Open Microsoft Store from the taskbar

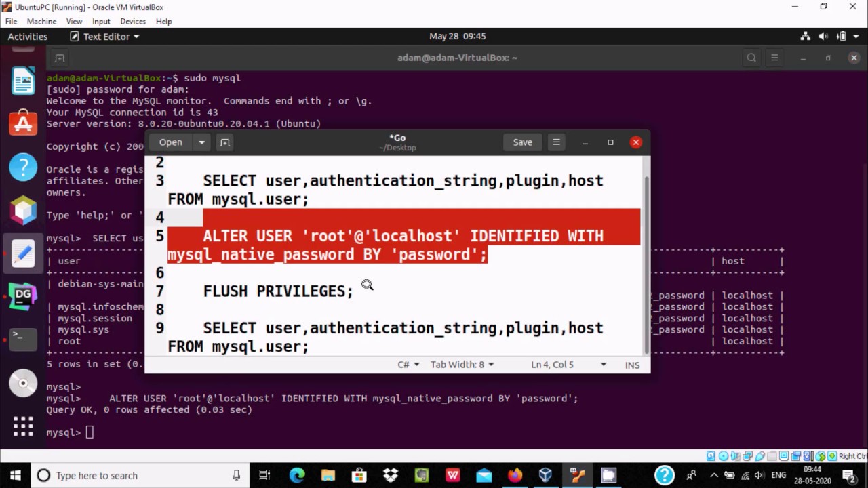click(x=359, y=475)
